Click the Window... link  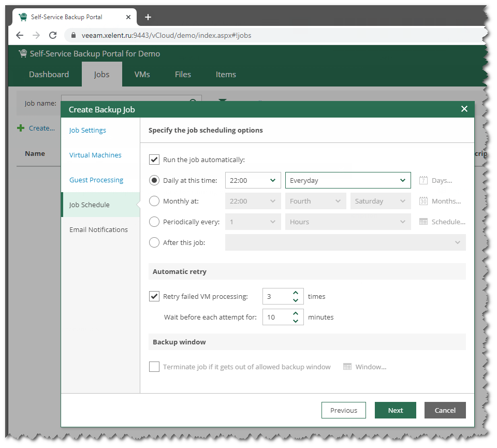click(x=371, y=367)
